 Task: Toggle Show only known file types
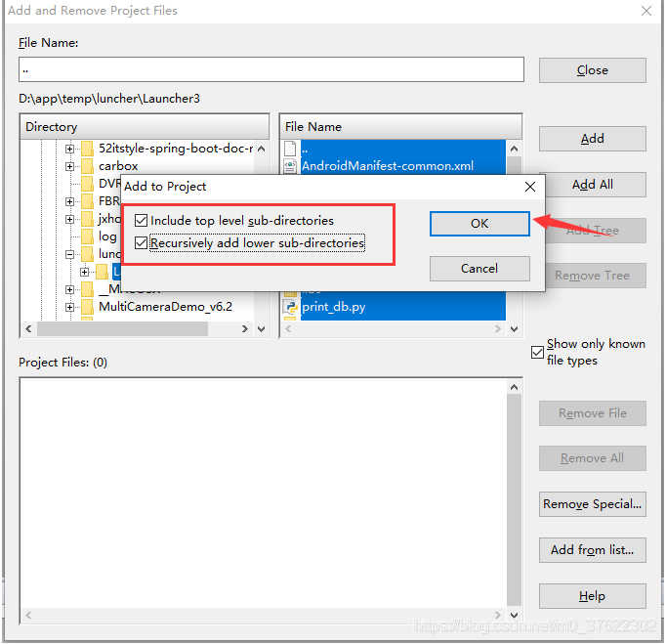(x=537, y=352)
